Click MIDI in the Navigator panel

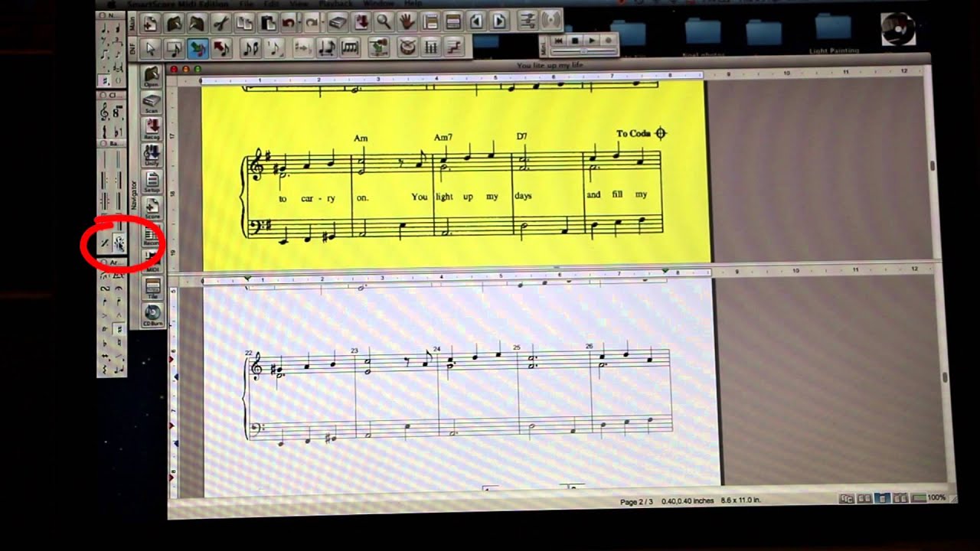(152, 262)
